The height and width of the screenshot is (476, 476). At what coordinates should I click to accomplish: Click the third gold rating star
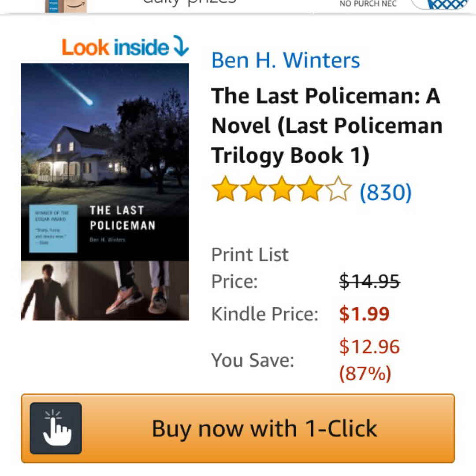pos(281,189)
